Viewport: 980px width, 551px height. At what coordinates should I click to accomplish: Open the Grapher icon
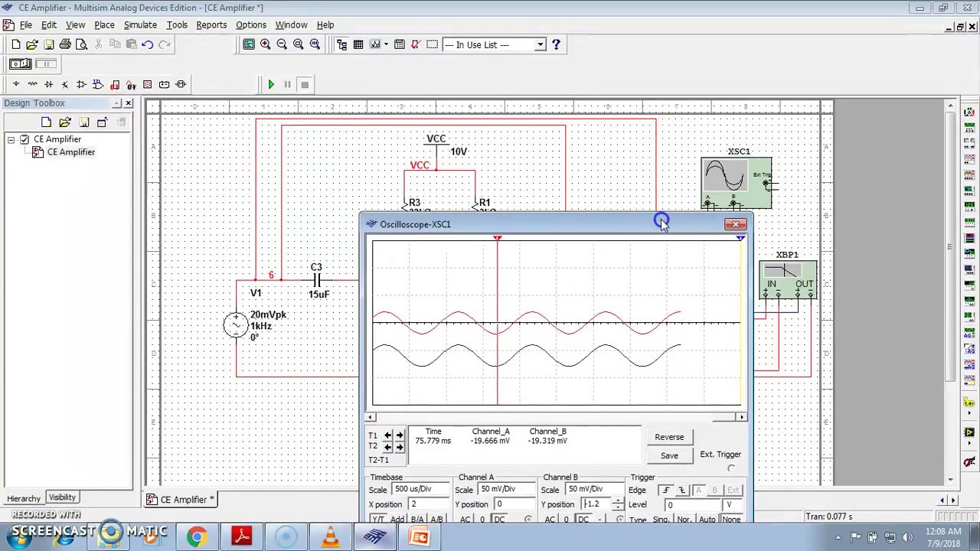[375, 44]
